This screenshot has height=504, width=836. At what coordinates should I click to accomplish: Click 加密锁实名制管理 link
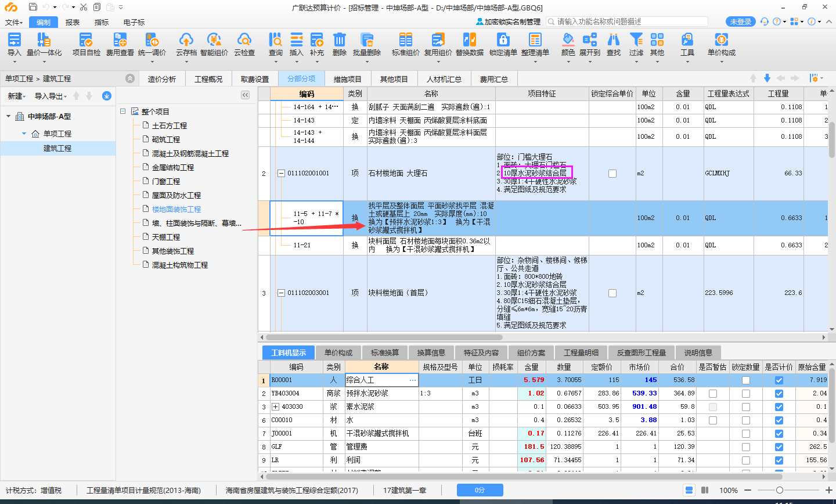click(509, 21)
